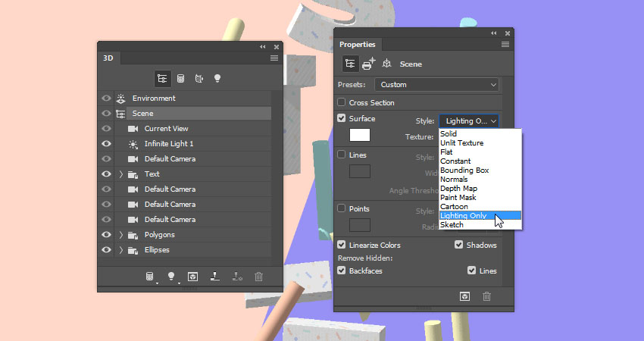
Task: Expand the Text group in 3D panel
Action: [121, 174]
